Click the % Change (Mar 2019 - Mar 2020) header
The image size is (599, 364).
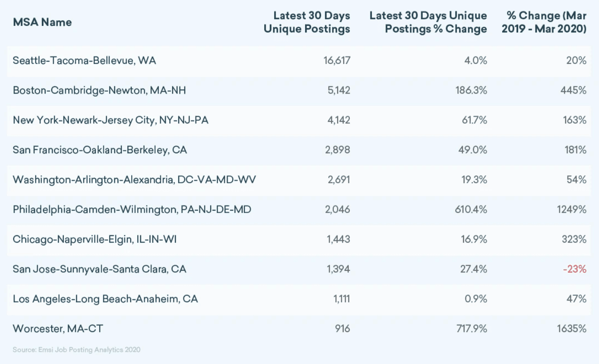(x=544, y=22)
